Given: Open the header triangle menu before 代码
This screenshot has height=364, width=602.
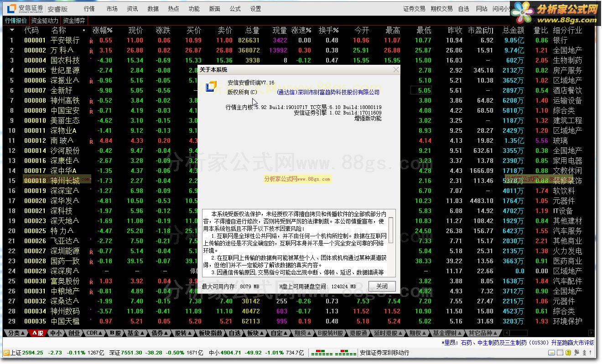Looking at the screenshot, I should point(12,30).
